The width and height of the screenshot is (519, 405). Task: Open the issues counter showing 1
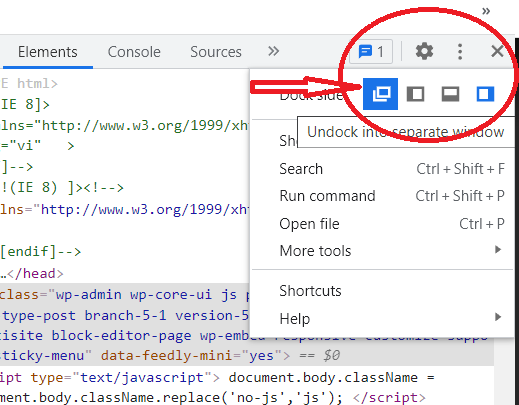tap(371, 52)
